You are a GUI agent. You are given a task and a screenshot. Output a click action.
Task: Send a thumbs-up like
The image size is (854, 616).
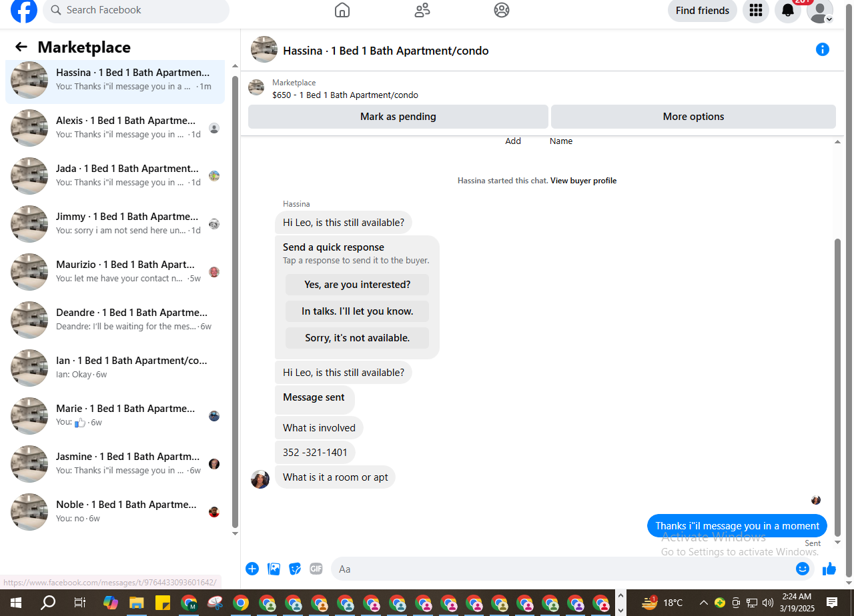829,569
